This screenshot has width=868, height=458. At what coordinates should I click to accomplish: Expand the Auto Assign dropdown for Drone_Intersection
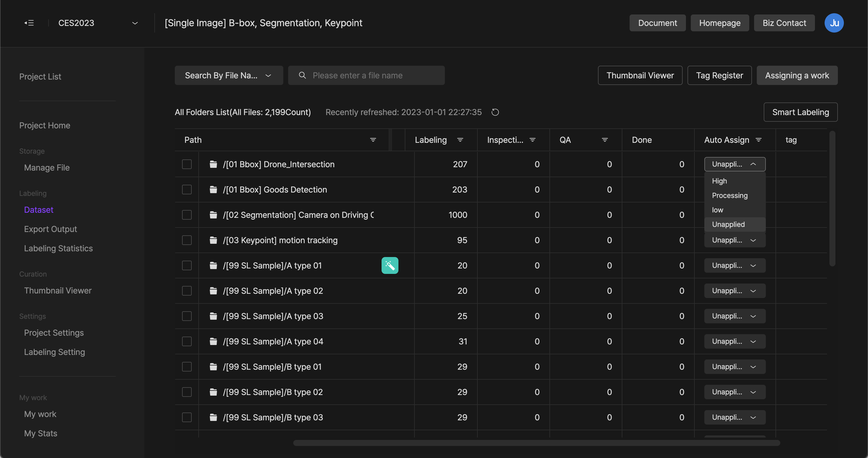click(x=735, y=164)
